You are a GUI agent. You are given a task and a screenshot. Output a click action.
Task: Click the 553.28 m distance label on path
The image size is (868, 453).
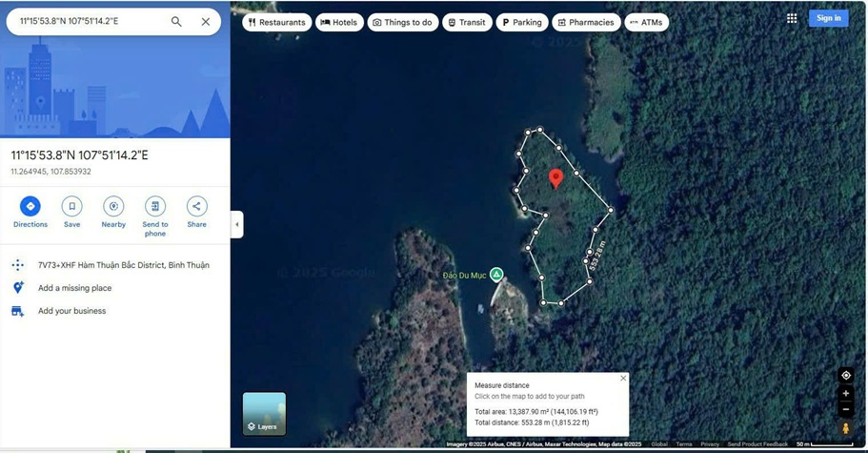click(x=597, y=256)
